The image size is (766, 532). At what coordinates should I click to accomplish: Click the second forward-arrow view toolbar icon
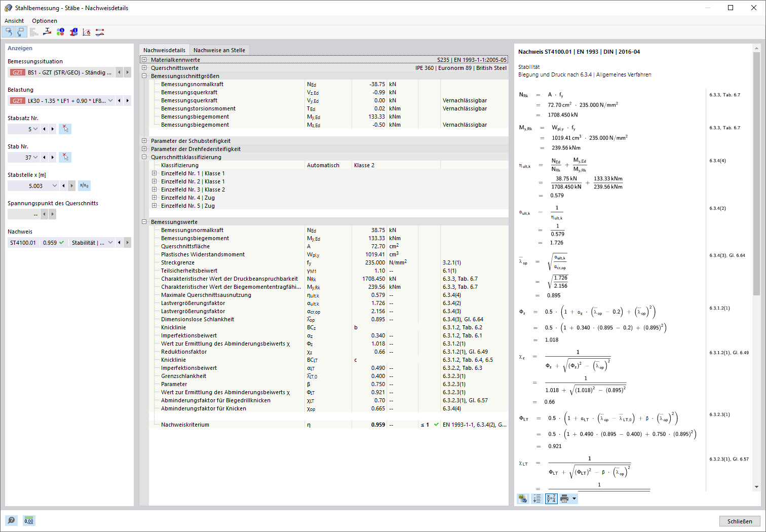[x=20, y=32]
